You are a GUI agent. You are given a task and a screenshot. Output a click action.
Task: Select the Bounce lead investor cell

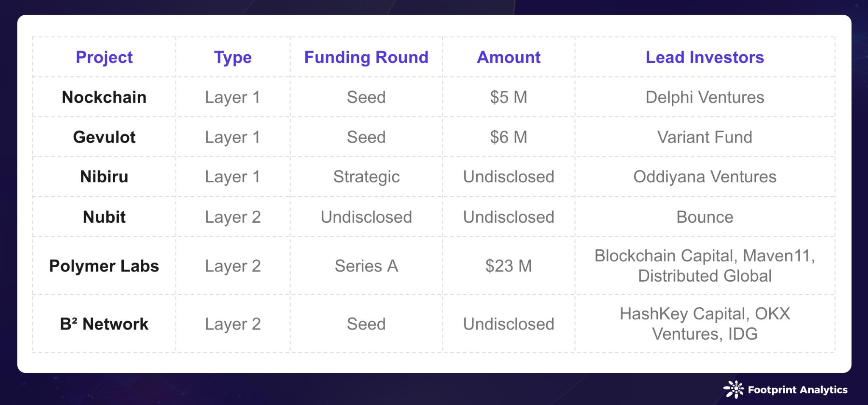tap(705, 217)
